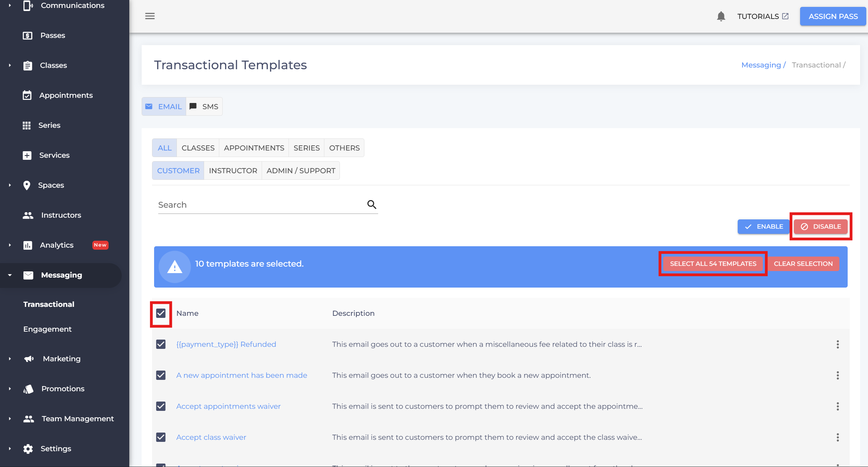Toggle checkbox for A new appointment row
The width and height of the screenshot is (868, 467).
[x=161, y=375]
